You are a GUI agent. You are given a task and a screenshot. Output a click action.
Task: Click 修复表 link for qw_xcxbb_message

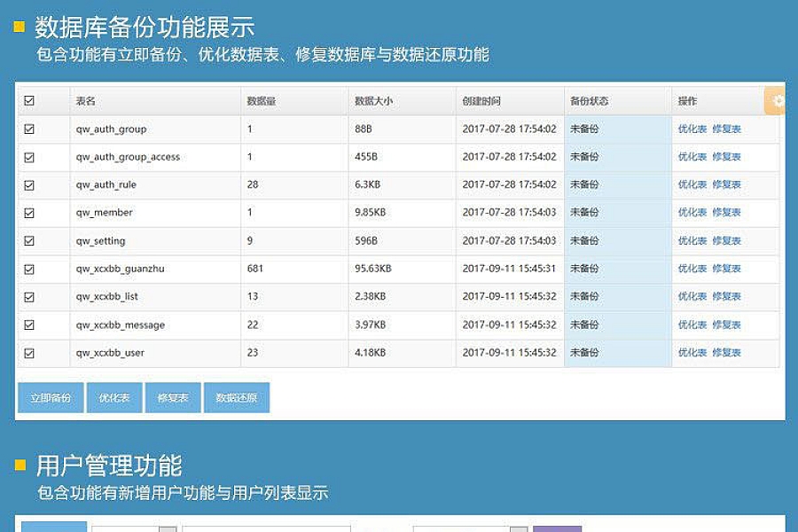click(x=726, y=325)
